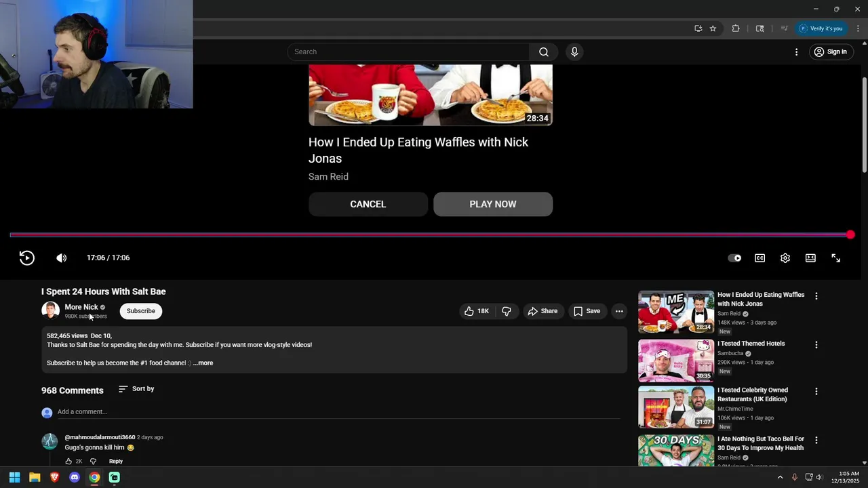Viewport: 868px width, 488px height.
Task: Open the Sort by comments dropdown
Action: [136, 389]
